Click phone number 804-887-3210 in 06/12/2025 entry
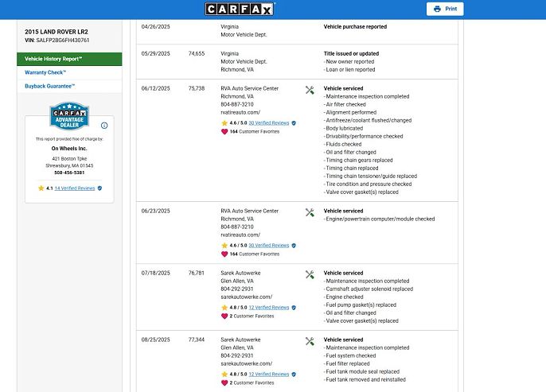Image resolution: width=546 pixels, height=392 pixels. [237, 104]
